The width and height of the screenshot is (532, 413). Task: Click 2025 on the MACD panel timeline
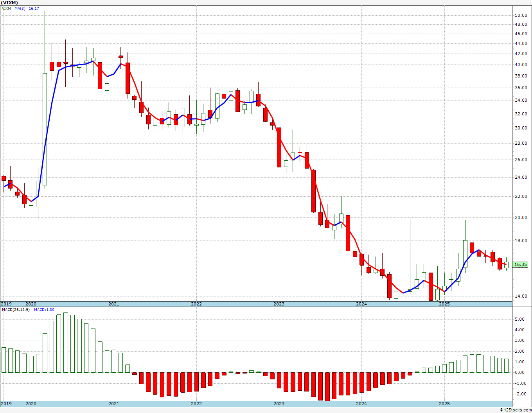444,404
